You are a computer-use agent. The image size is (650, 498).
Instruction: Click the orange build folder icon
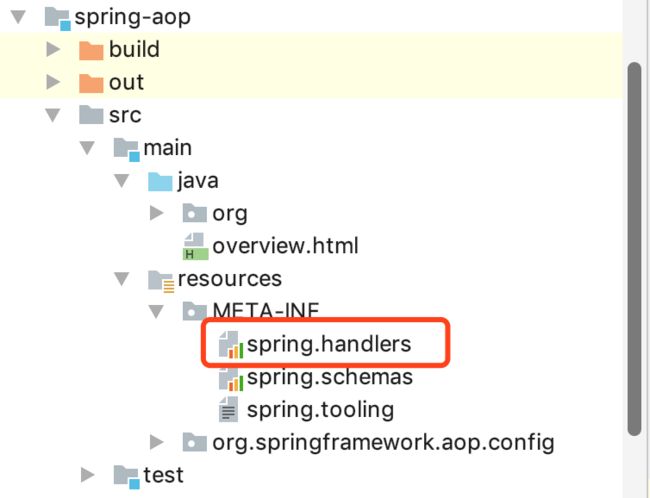tap(91, 51)
